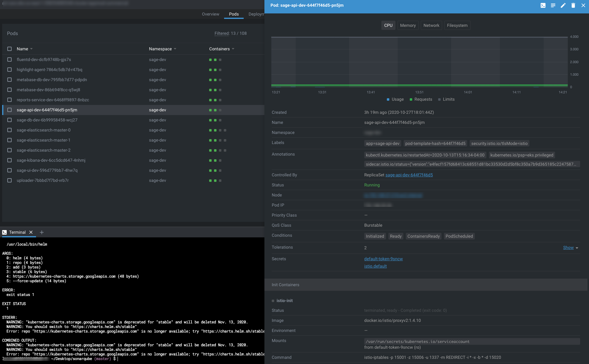Viewport: 589px width, 364px height.
Task: Click the kubernetes.io/psp=eks.privileged annotation badge
Action: pyautogui.click(x=522, y=155)
